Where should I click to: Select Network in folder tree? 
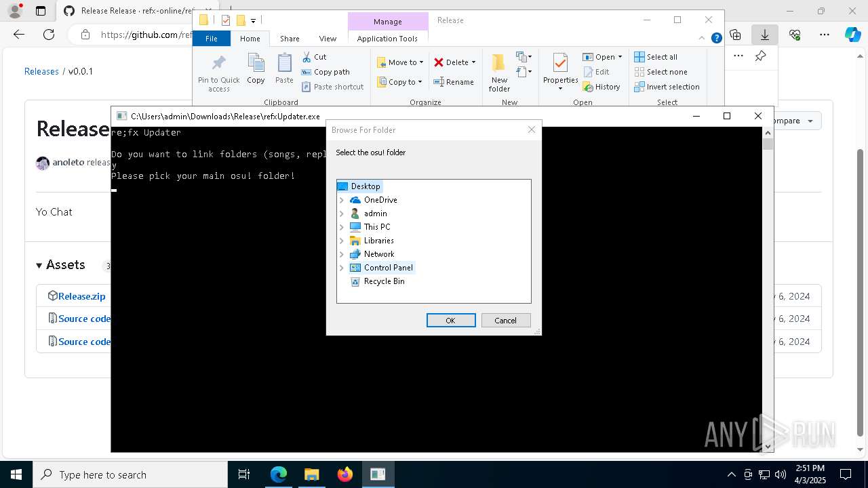(x=379, y=254)
